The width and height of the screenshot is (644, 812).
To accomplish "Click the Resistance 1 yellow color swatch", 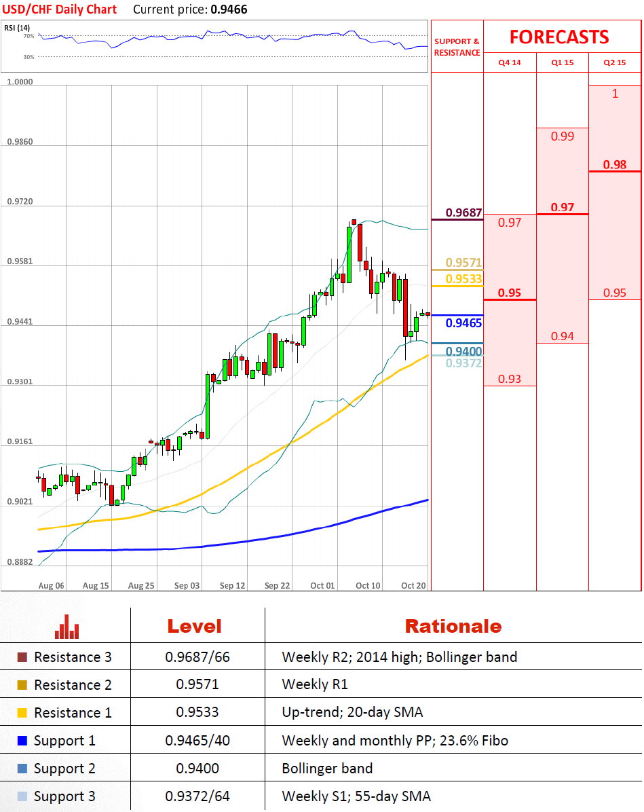I will pos(22,713).
